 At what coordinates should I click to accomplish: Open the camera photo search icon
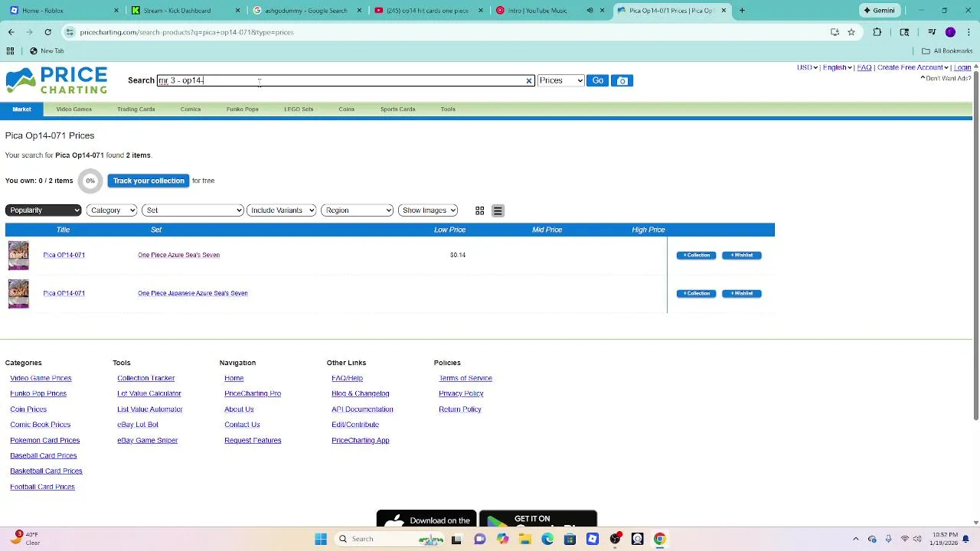coord(622,80)
